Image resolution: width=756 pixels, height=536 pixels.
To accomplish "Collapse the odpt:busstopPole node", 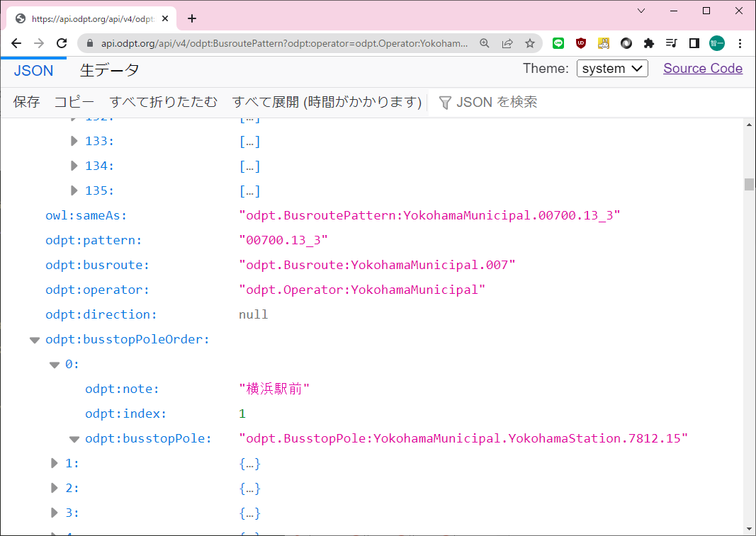I will coord(74,439).
